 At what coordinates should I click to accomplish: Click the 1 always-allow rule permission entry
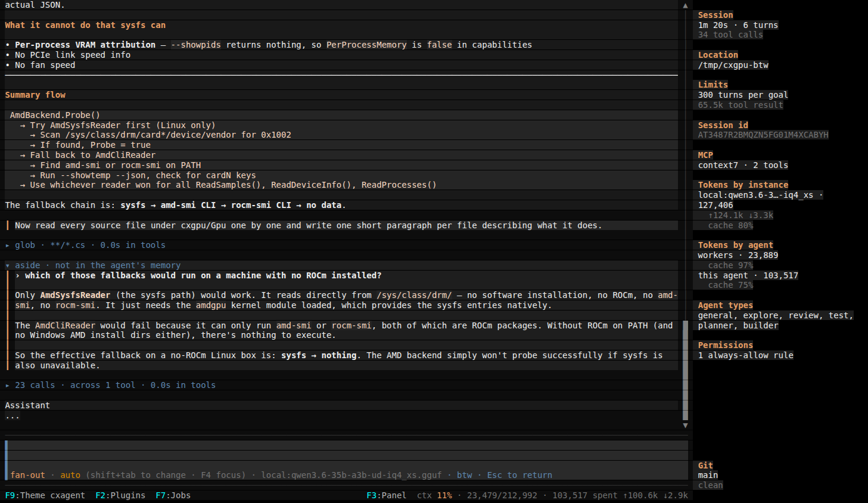pos(745,355)
